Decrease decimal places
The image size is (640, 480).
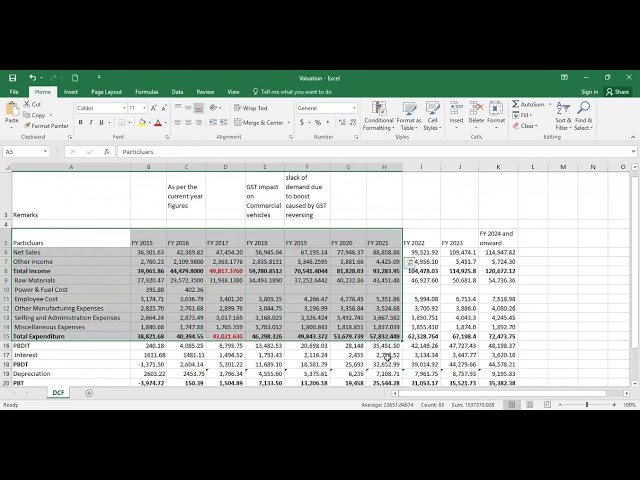[x=353, y=122]
